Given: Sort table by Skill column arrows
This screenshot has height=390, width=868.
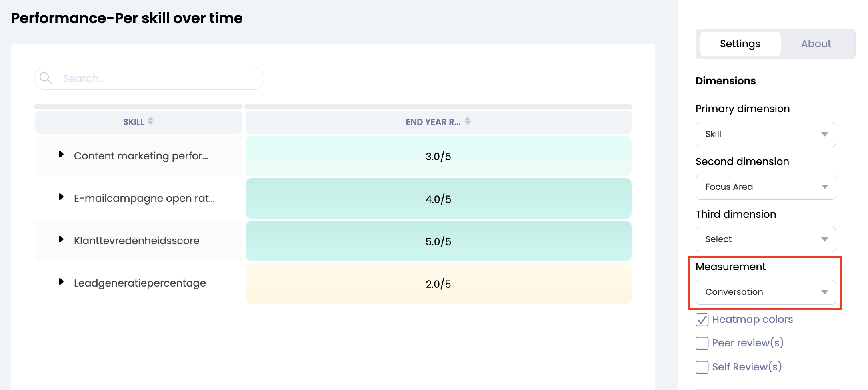Looking at the screenshot, I should pyautogui.click(x=150, y=121).
